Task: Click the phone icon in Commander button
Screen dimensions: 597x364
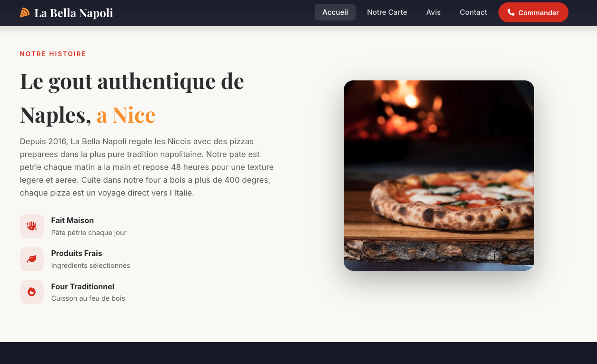Action: pyautogui.click(x=511, y=12)
